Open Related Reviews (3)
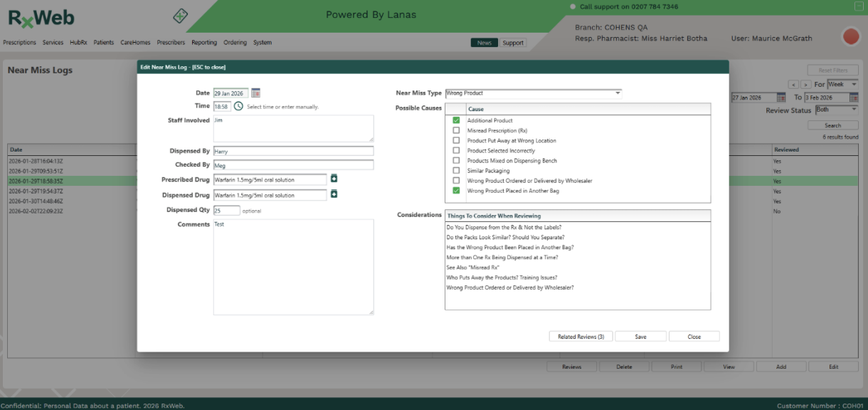The width and height of the screenshot is (868, 410). 581,337
